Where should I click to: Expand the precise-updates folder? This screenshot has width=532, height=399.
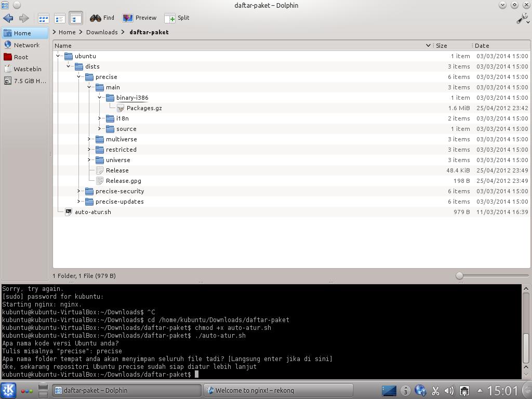(x=79, y=202)
